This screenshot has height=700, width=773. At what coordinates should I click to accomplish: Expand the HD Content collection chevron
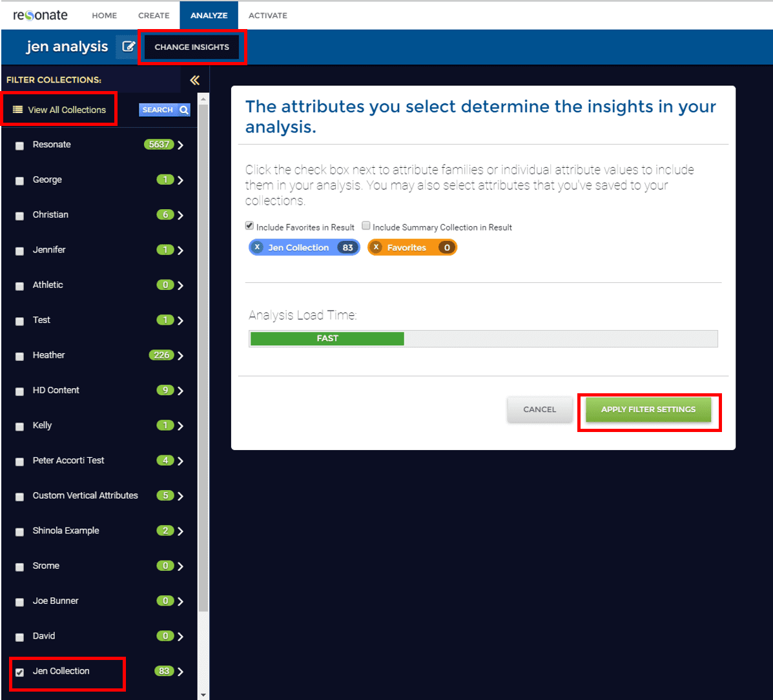pos(181,391)
